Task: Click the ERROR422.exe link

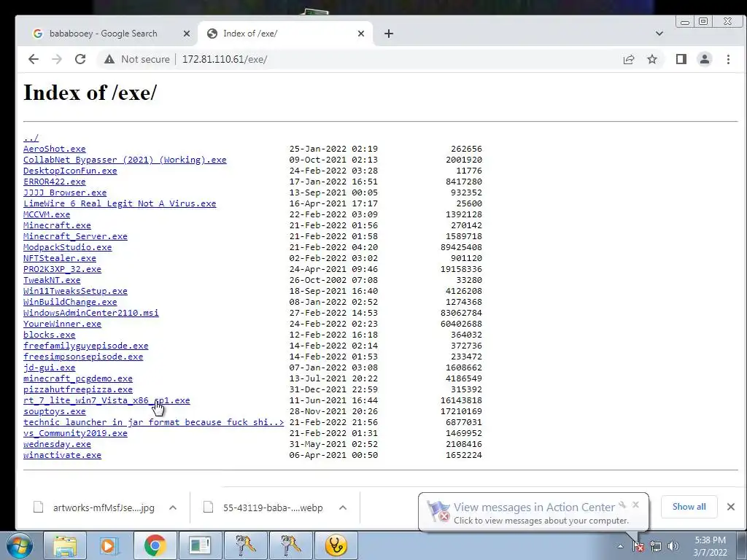Action: (54, 182)
